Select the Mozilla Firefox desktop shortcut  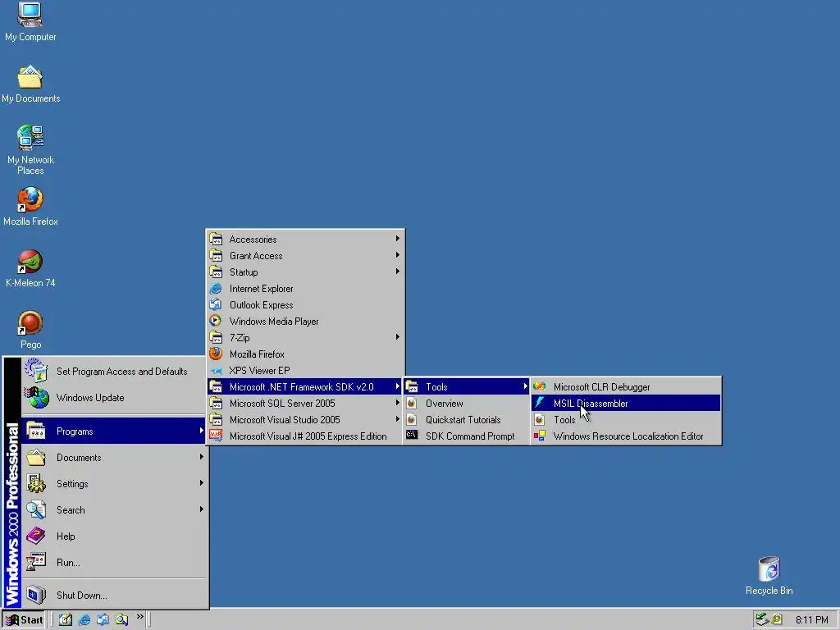point(30,206)
